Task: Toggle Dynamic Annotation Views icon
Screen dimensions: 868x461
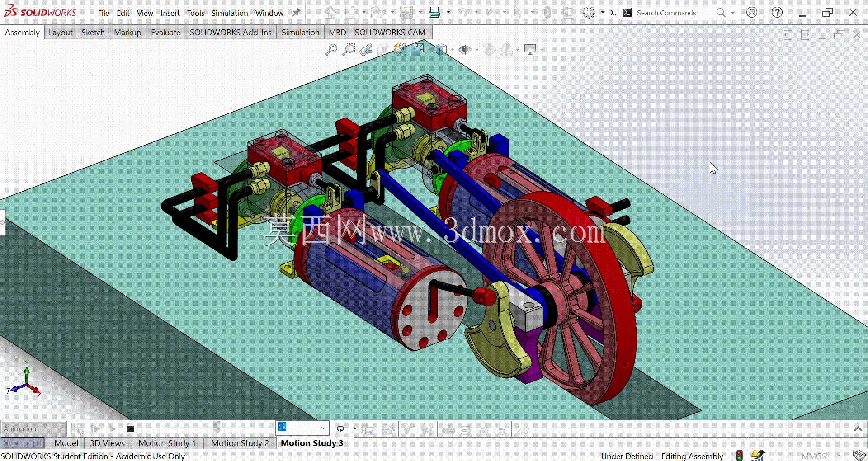Action: [400, 50]
